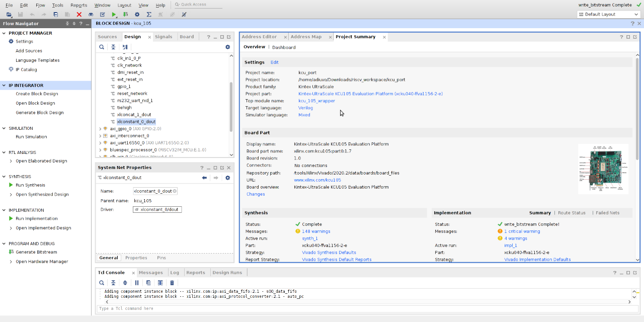This screenshot has height=322, width=644.
Task: Open the Properties tab in System Net Properties
Action: coord(136,258)
